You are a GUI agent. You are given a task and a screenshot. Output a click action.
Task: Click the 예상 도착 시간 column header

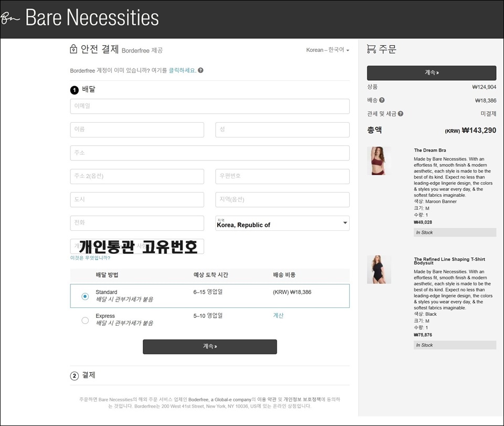click(x=211, y=275)
